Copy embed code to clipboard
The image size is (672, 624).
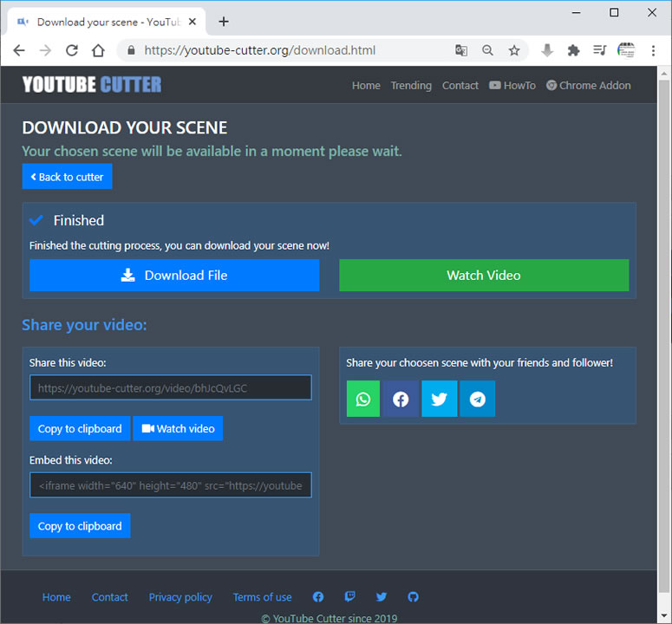click(x=80, y=525)
